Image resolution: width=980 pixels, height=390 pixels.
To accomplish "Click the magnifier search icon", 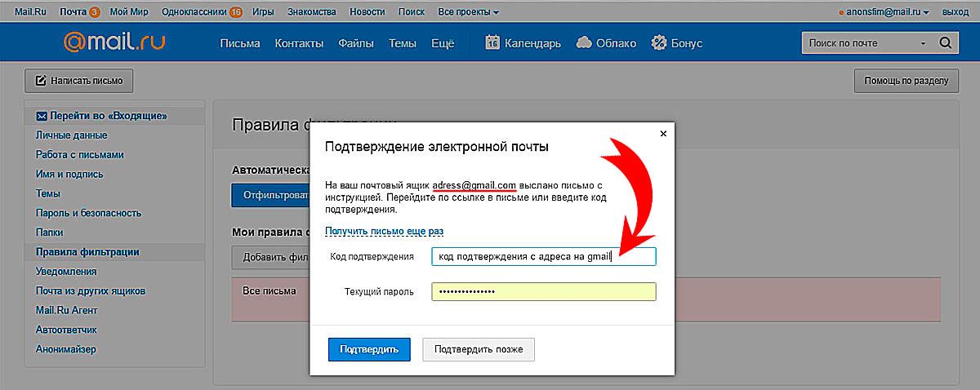I will (945, 43).
